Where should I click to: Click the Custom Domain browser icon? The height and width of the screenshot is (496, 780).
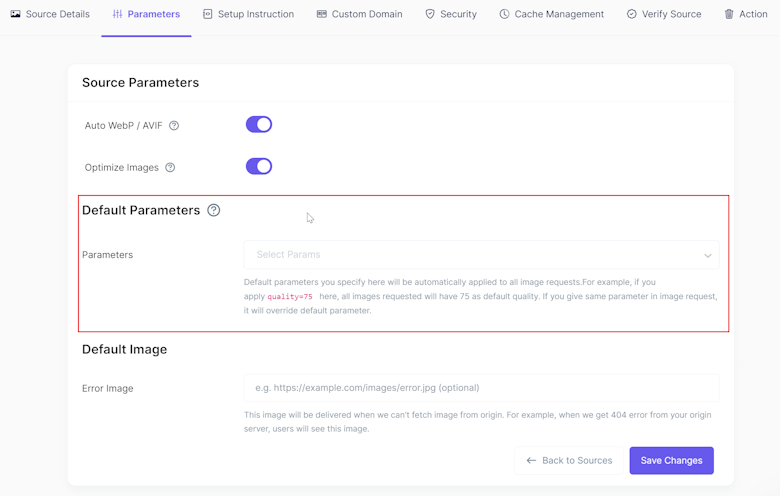pos(322,14)
